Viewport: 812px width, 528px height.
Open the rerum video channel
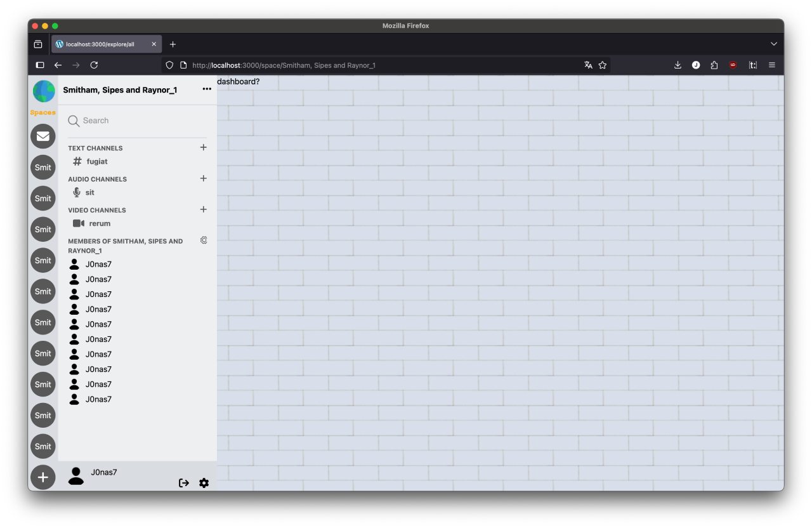pyautogui.click(x=100, y=224)
